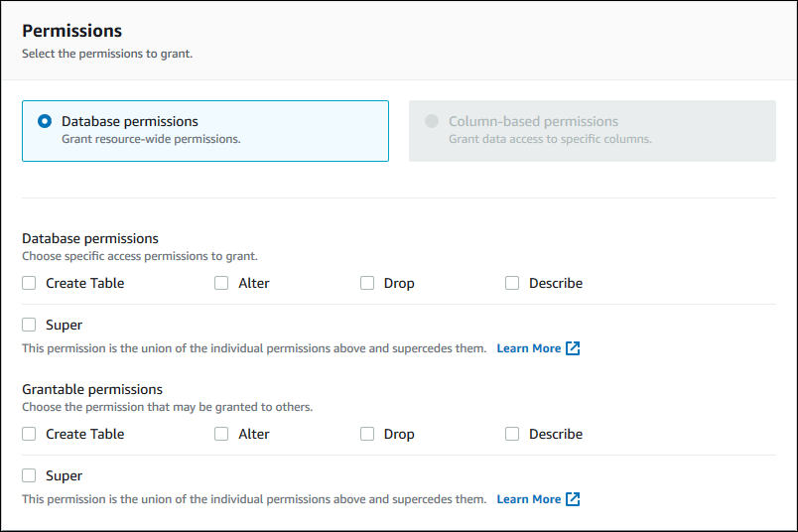Tick Drop under Grantable permissions
798x532 pixels.
tap(367, 434)
